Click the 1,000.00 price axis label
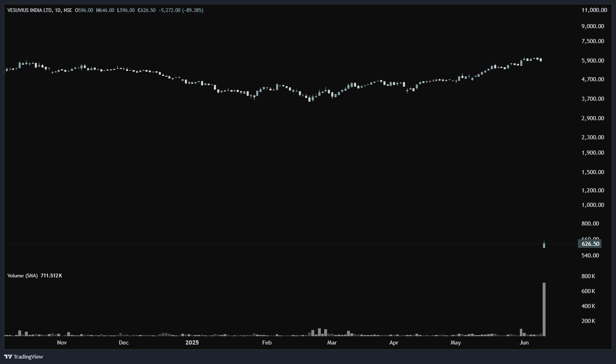The image size is (616, 364). (593, 205)
